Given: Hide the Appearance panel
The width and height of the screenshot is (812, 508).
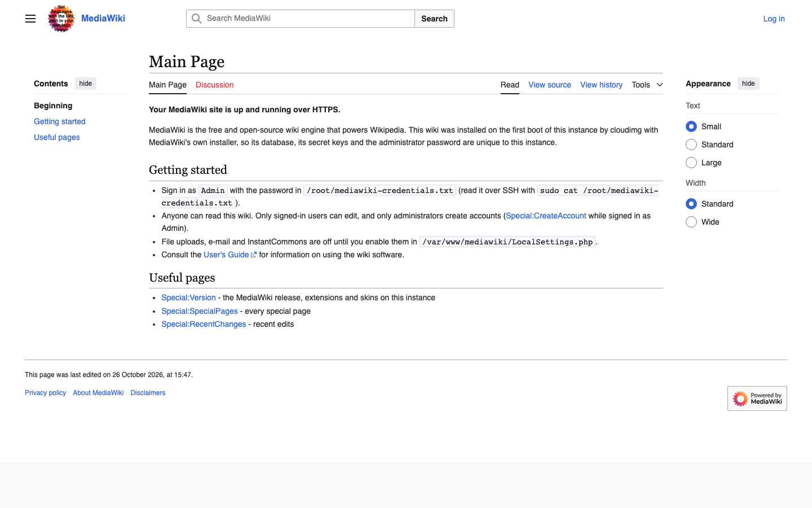Looking at the screenshot, I should [x=748, y=84].
